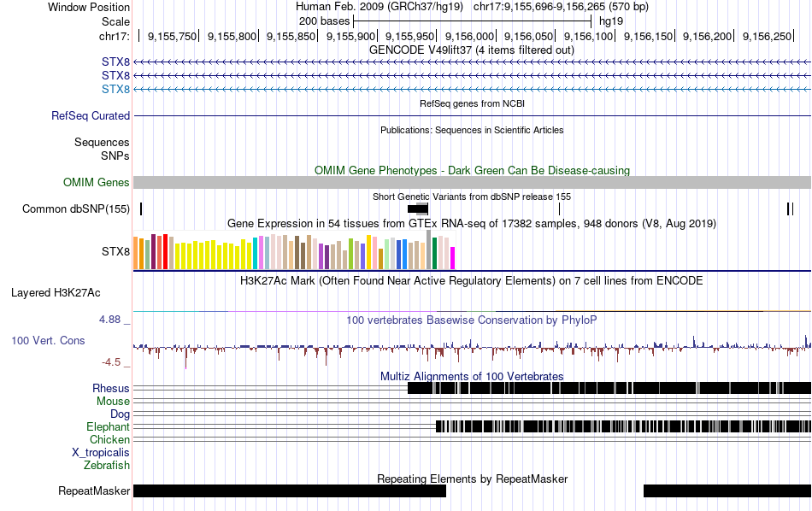Click the Human Feb. 2009 position header
This screenshot has height=511, width=812.
point(472,7)
